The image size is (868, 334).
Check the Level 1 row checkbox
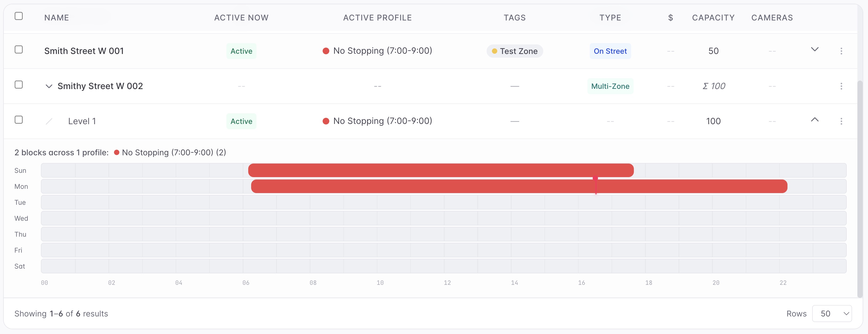click(x=19, y=119)
